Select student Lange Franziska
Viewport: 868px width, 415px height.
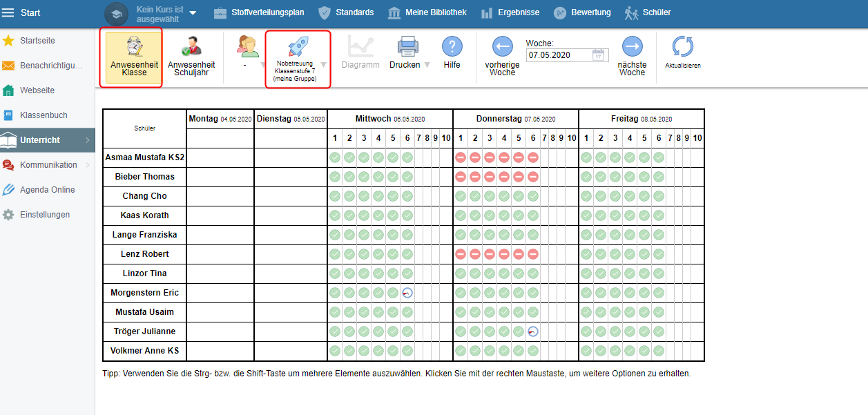pos(144,235)
